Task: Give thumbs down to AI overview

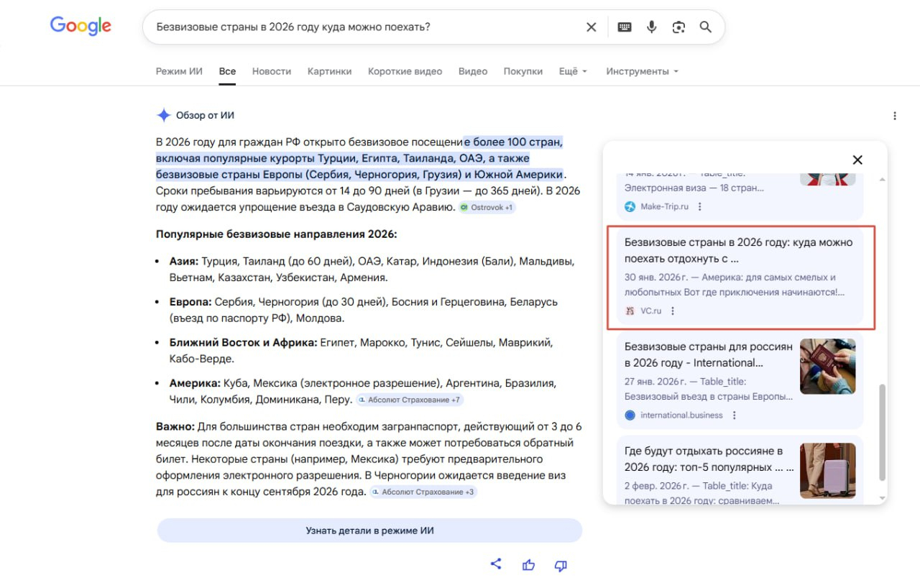Action: coord(561,565)
